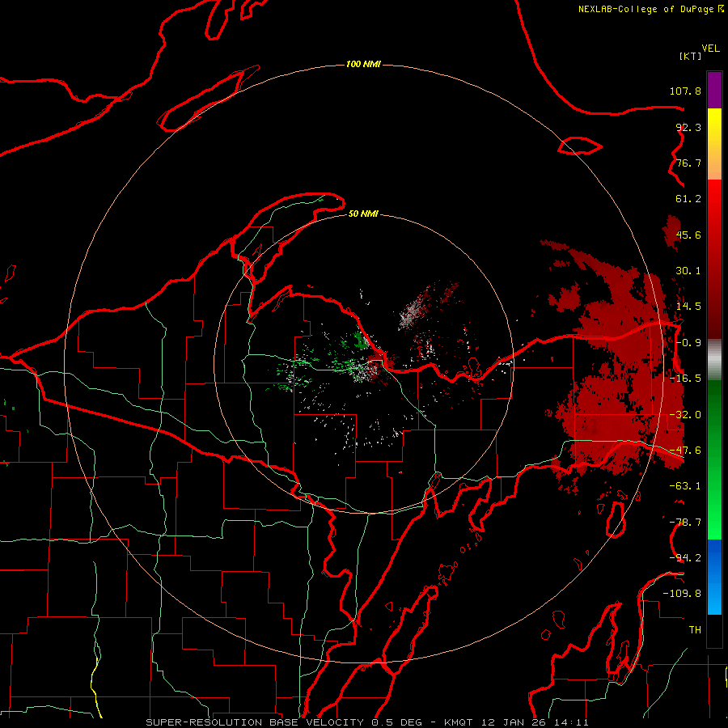Viewport: 728px width, 728px height.
Task: Click the SUPER-RESOLUTION BASE VELOCITY caption text
Action: [256, 722]
